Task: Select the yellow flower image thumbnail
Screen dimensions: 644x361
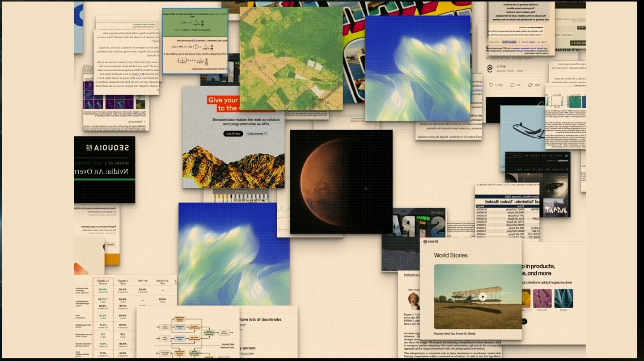Action: pyautogui.click(x=526, y=298)
